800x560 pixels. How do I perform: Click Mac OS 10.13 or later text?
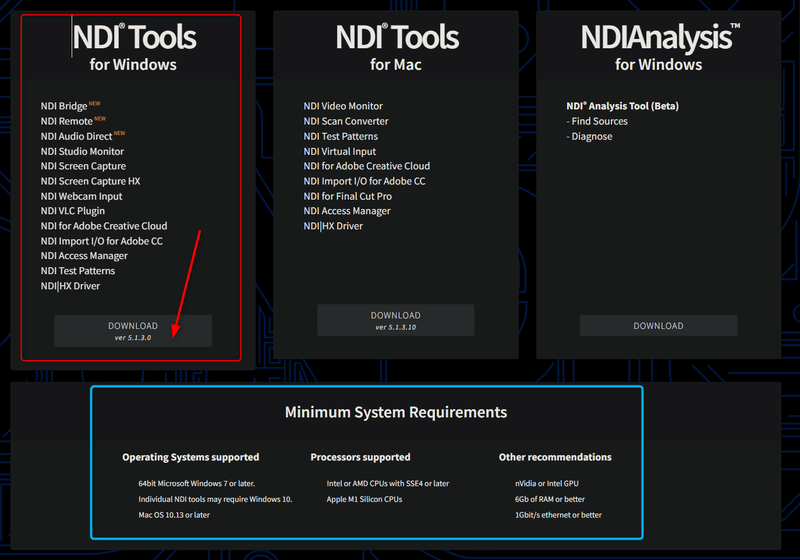coord(174,515)
